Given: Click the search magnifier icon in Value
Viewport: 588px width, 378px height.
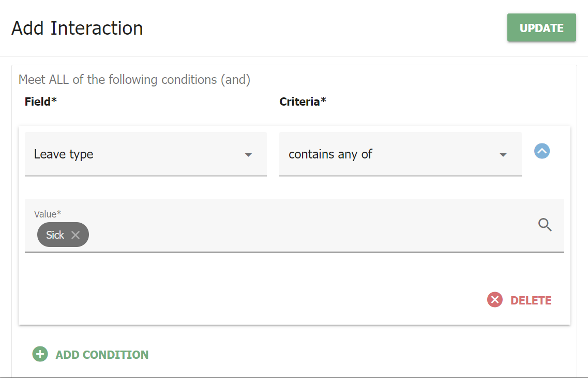Looking at the screenshot, I should (545, 225).
